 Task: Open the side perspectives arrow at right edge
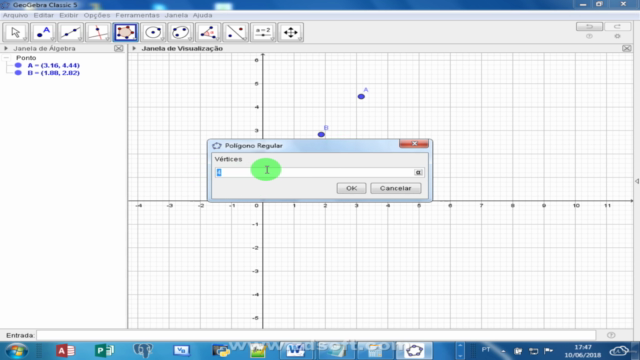[x=637, y=181]
